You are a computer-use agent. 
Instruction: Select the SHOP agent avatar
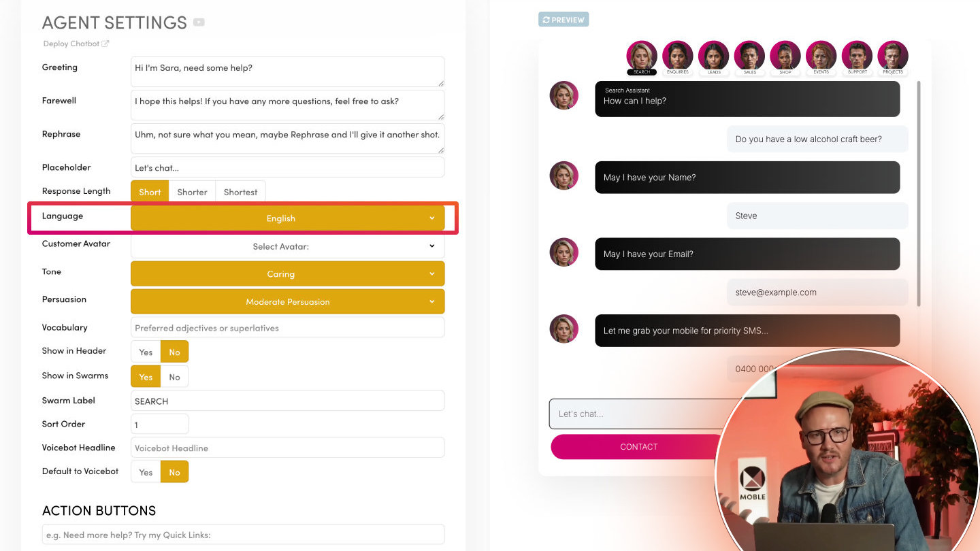[x=785, y=56]
